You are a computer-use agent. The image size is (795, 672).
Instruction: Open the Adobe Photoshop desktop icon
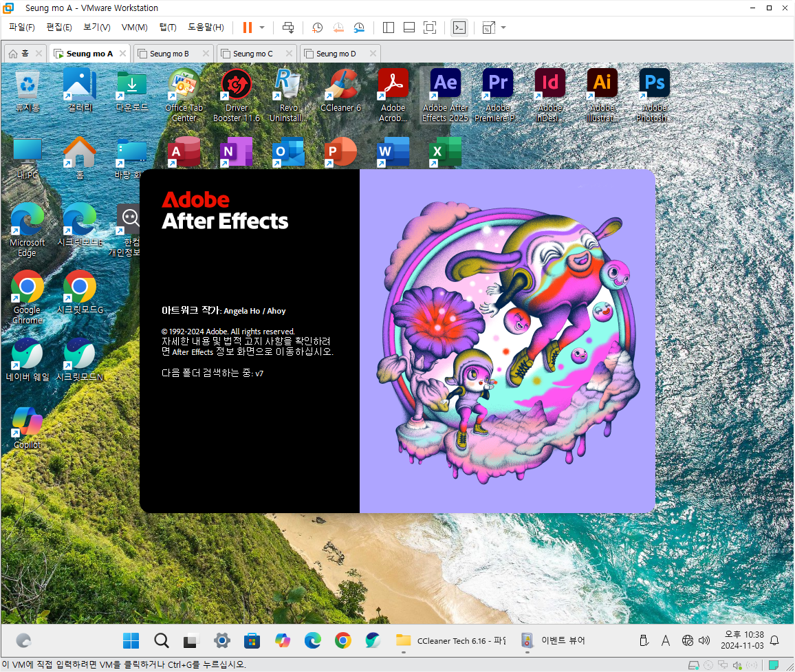click(654, 96)
